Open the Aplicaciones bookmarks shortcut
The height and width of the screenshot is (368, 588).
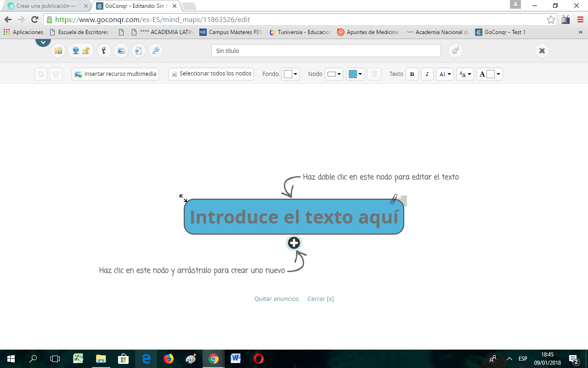[23, 32]
